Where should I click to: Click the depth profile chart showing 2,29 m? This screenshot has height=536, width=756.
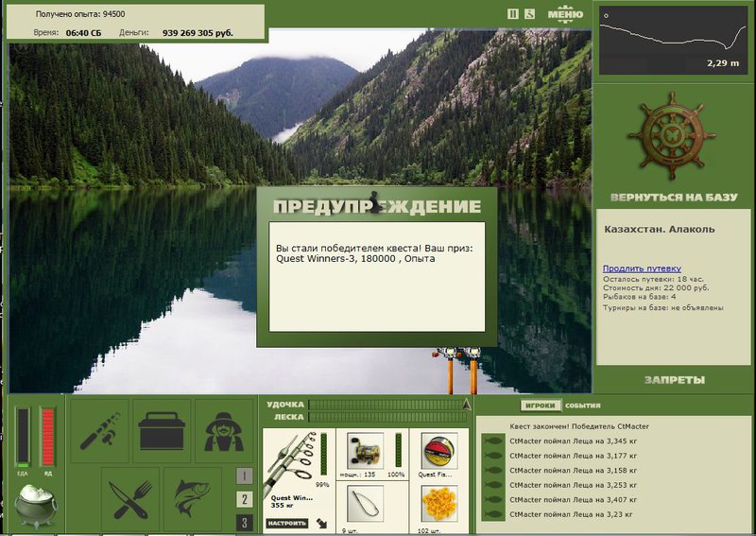click(674, 41)
